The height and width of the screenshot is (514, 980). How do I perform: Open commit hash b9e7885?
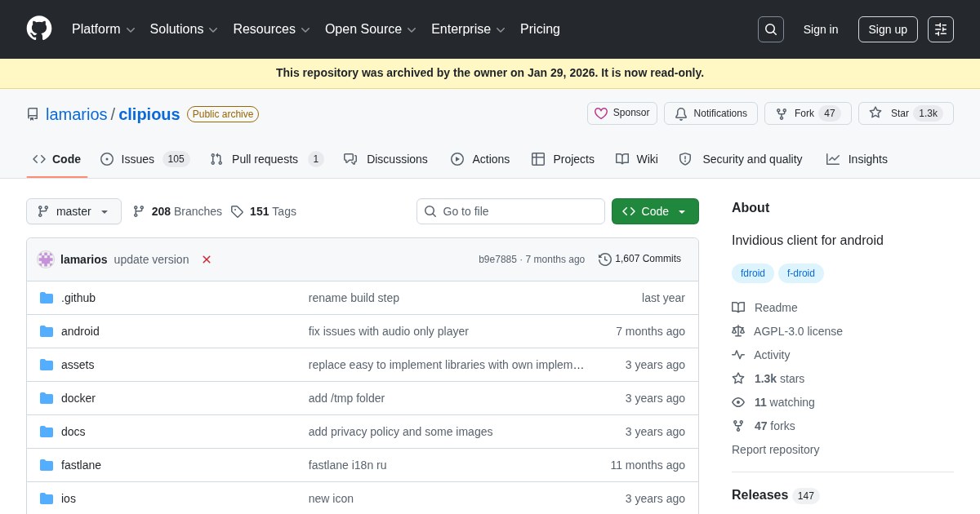click(497, 259)
